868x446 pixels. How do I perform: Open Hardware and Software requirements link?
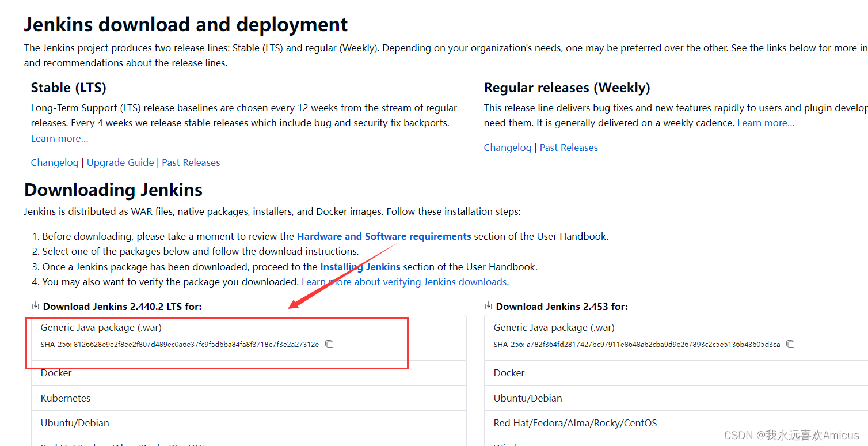(384, 236)
